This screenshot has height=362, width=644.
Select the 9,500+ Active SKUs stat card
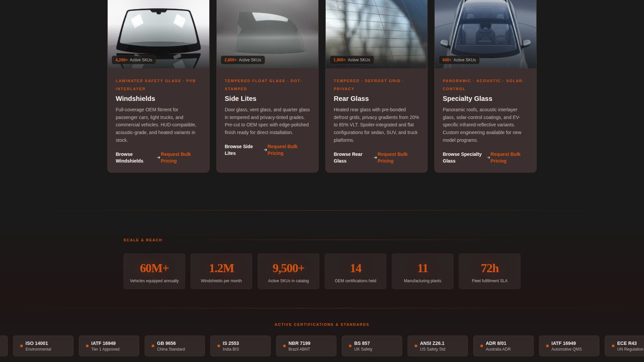(x=288, y=271)
